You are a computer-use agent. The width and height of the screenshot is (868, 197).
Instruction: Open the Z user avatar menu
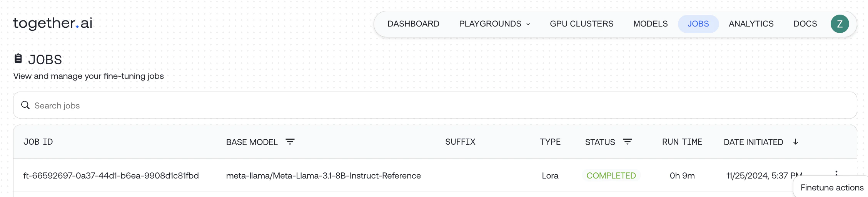click(x=840, y=24)
